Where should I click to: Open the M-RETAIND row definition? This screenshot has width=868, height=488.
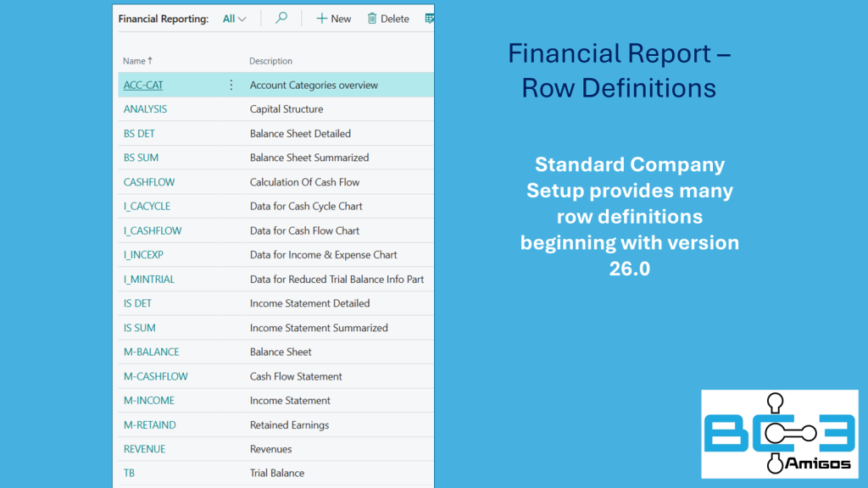click(x=150, y=425)
